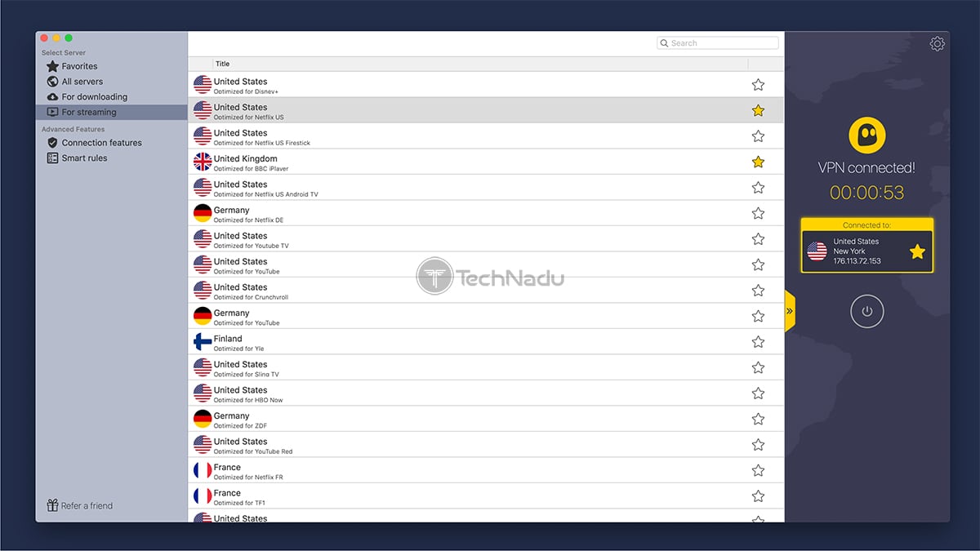Image resolution: width=980 pixels, height=551 pixels.
Task: Toggle the star for Sling TV server
Action: (x=758, y=367)
